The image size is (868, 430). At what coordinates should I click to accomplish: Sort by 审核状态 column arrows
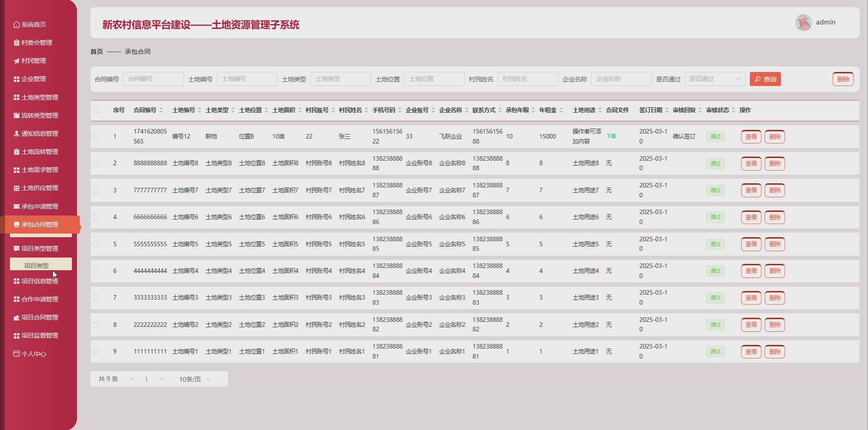click(x=733, y=110)
